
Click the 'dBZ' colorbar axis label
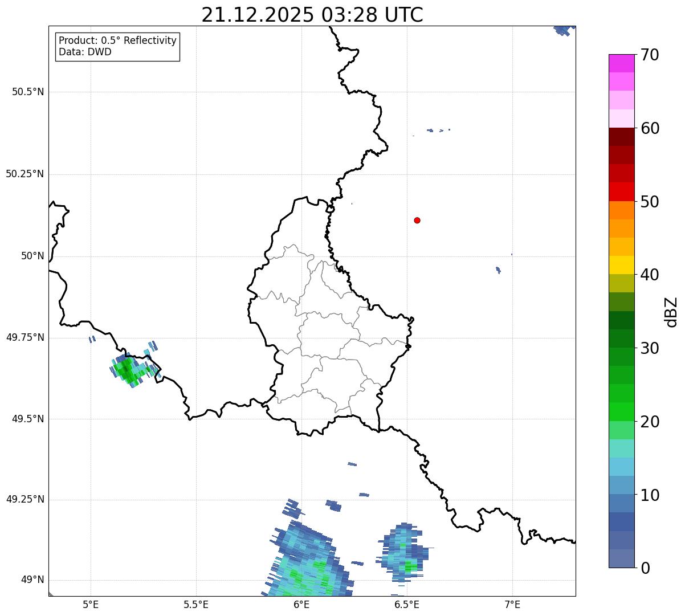[671, 312]
